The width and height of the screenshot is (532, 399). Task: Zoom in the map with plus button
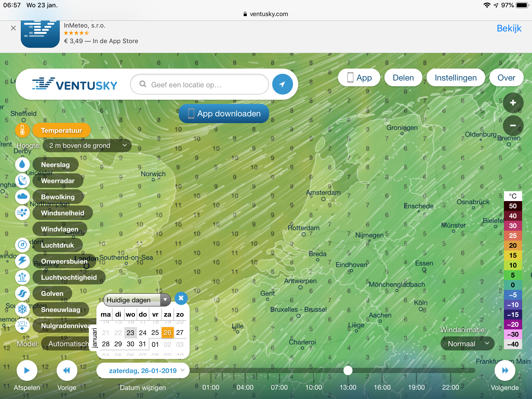click(513, 103)
